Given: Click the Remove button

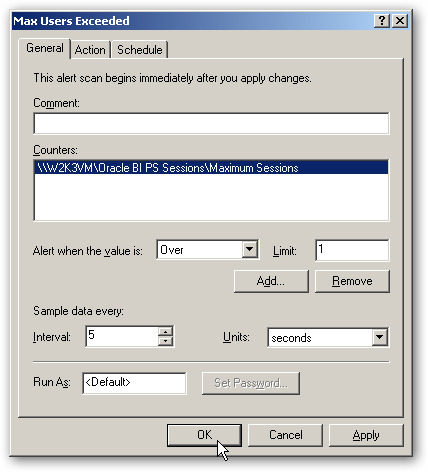Looking at the screenshot, I should [x=352, y=281].
